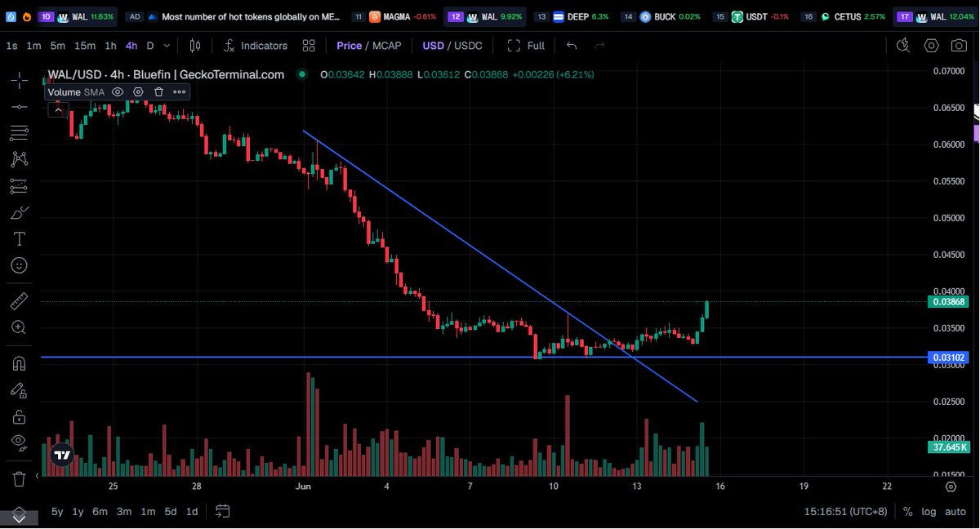Open the Indicators dialog

(x=256, y=46)
